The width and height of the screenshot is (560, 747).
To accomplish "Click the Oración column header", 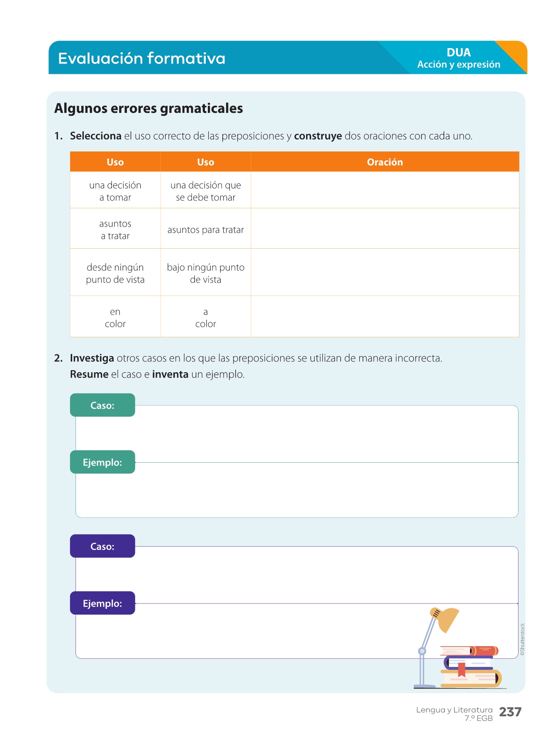I will pos(385,162).
